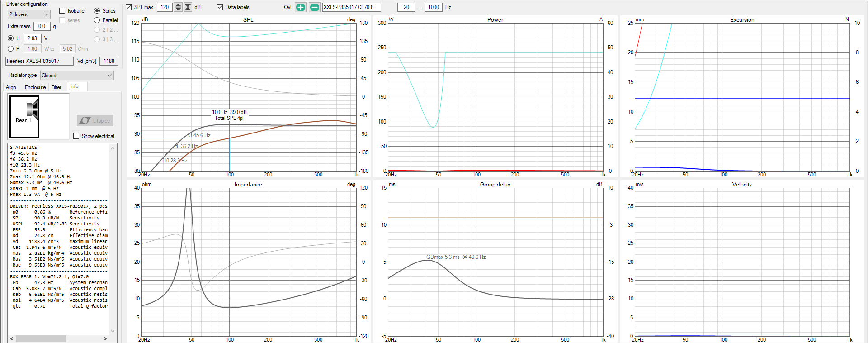Enable Show electrical checkbox
This screenshot has height=343, width=868.
point(76,136)
